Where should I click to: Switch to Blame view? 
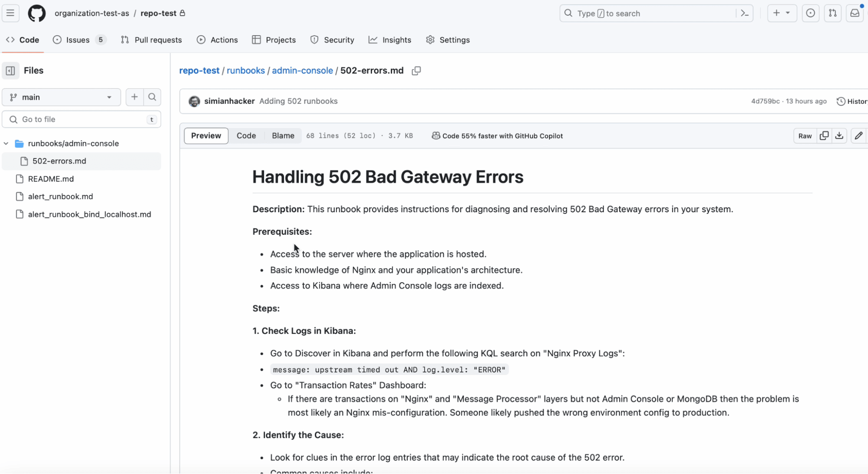(283, 136)
